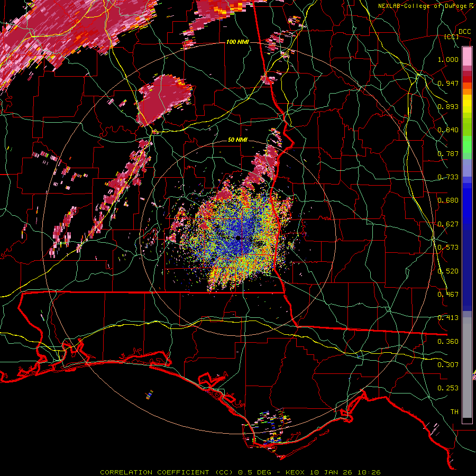
Task: Click the 0.573 legend value
Action: 448,248
